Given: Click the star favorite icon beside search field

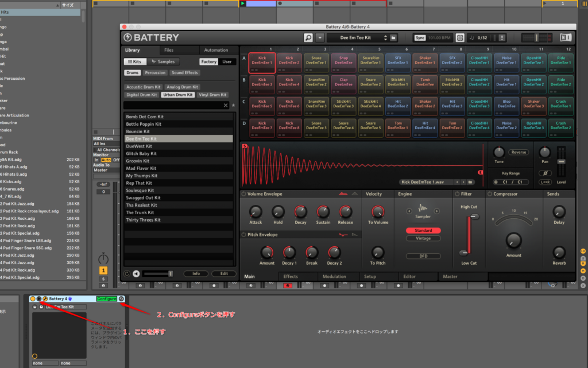Looking at the screenshot, I should [x=233, y=106].
